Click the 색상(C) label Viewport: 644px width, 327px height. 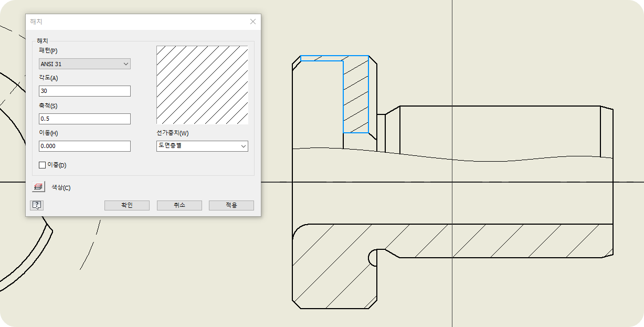pos(61,187)
